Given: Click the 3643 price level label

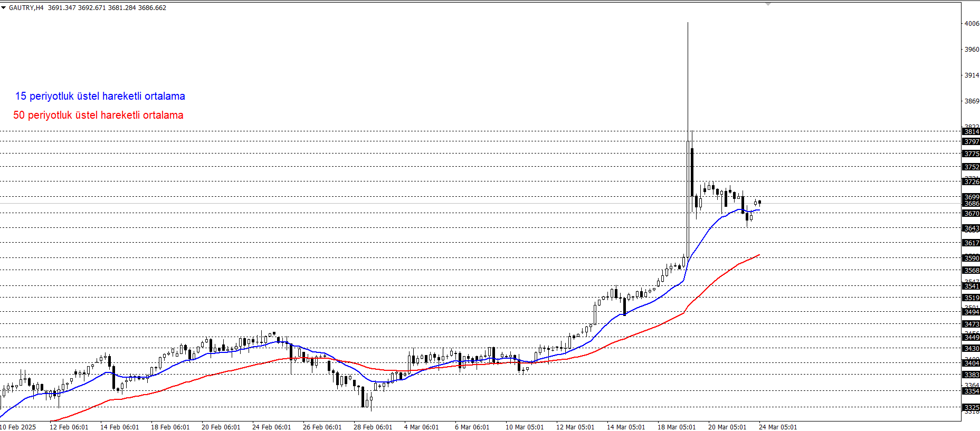Looking at the screenshot, I should (x=972, y=228).
